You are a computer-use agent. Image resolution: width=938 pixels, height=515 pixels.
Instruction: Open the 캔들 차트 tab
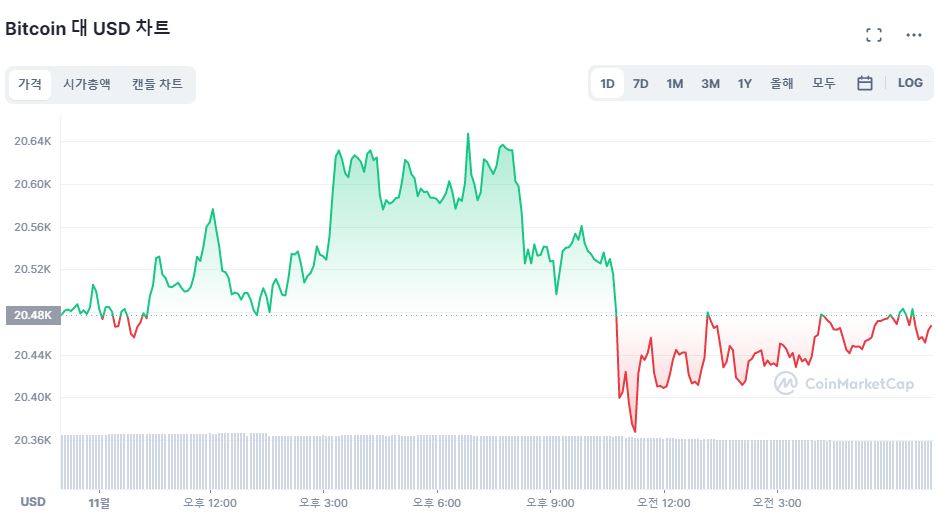(157, 84)
